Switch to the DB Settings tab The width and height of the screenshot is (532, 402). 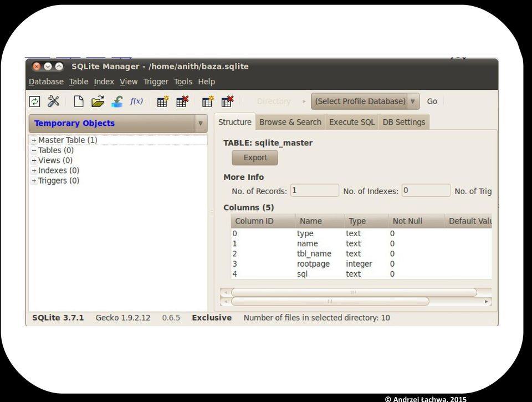pyautogui.click(x=404, y=122)
